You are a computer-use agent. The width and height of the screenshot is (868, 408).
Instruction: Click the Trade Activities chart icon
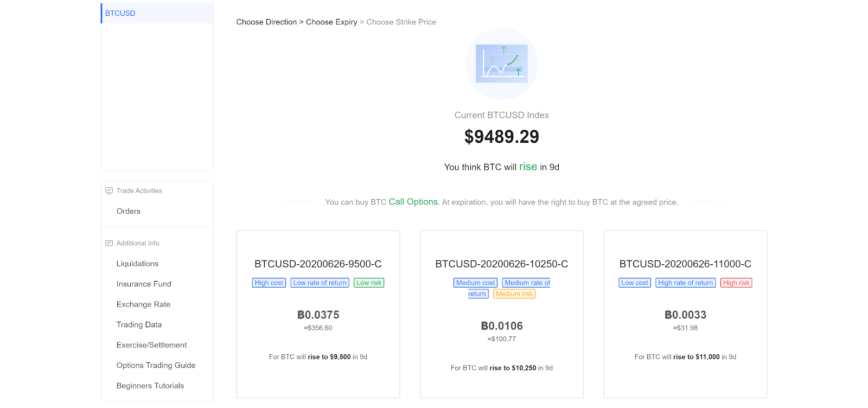click(x=109, y=190)
